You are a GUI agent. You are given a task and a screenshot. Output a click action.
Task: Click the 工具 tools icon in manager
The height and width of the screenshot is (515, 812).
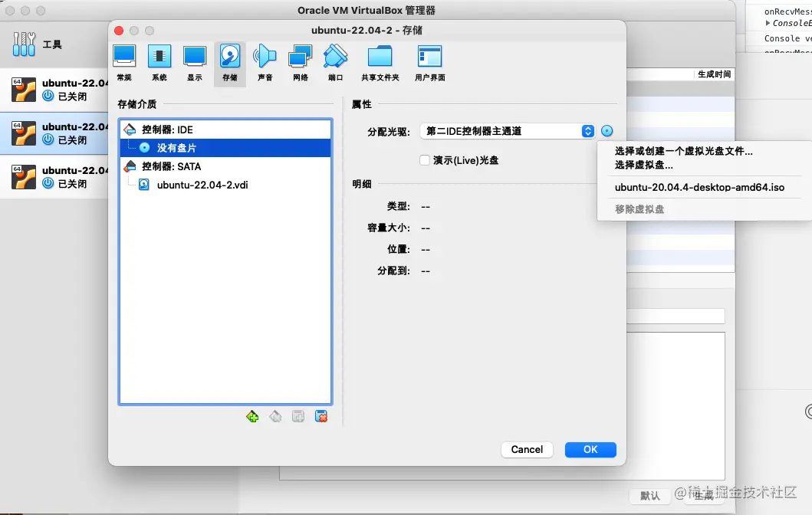(24, 44)
